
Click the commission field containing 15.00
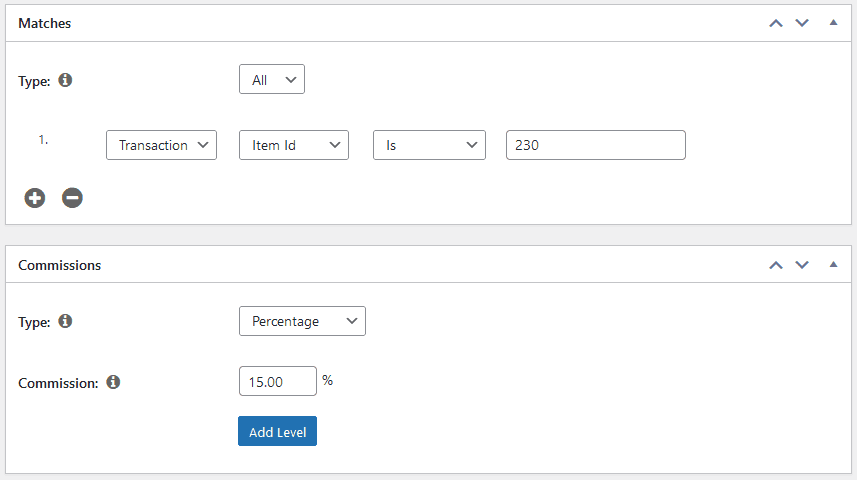coord(278,381)
